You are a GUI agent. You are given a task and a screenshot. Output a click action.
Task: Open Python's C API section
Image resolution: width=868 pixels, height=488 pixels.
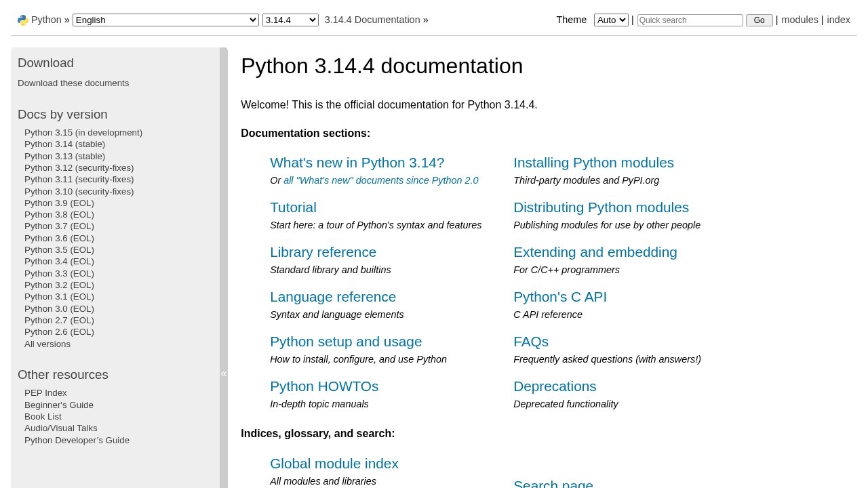pyautogui.click(x=560, y=297)
